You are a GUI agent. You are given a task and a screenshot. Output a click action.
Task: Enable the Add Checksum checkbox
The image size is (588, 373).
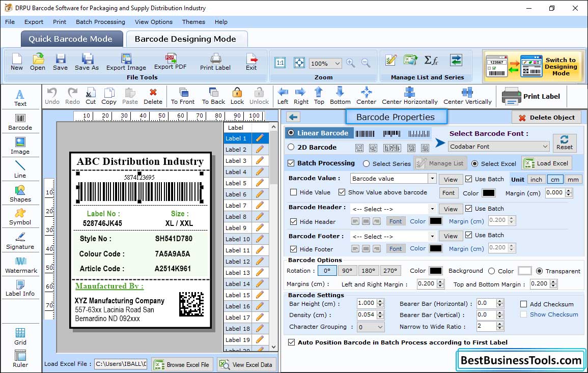click(523, 304)
